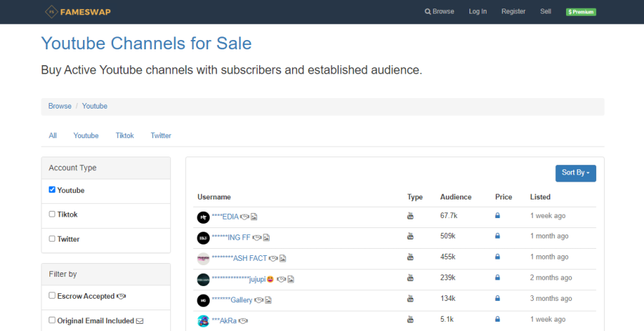This screenshot has height=331, width=644.
Task: Click the 67.7k audience value
Action: pos(449,215)
